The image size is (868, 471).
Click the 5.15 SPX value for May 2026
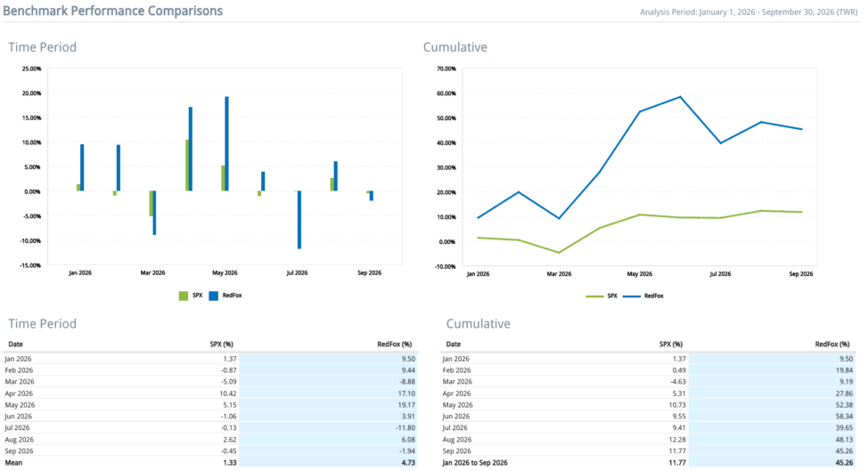click(x=229, y=405)
